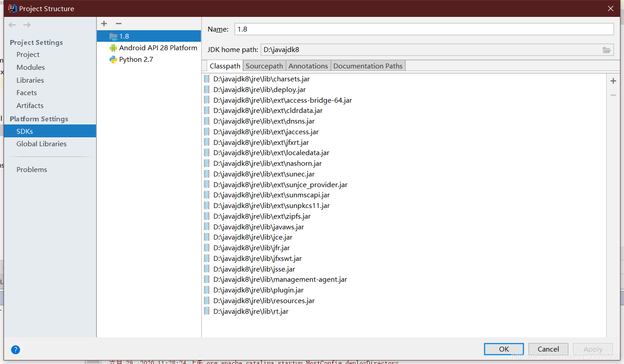624x364 pixels.
Task: Browse JDK home path folder icon
Action: point(607,50)
